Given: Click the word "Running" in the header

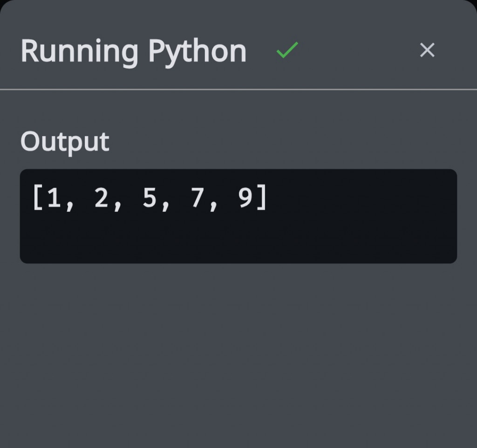Looking at the screenshot, I should pyautogui.click(x=79, y=52).
